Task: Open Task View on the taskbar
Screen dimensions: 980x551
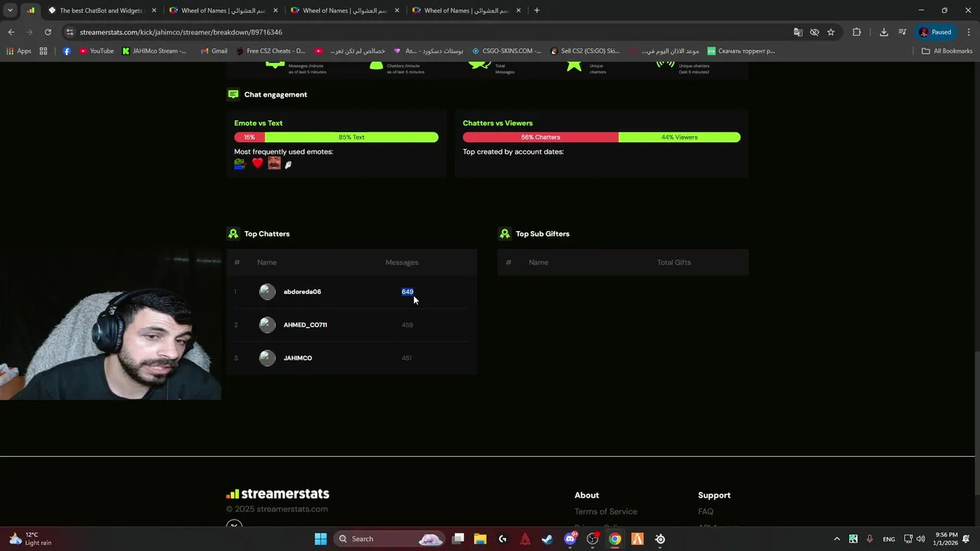Action: point(458,539)
